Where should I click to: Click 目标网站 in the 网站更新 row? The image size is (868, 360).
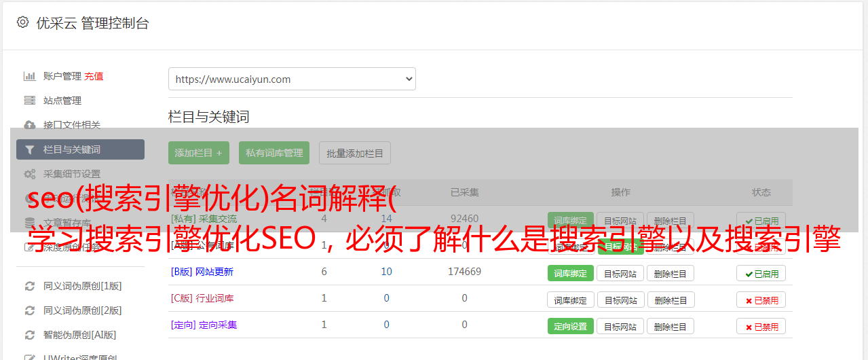(620, 273)
